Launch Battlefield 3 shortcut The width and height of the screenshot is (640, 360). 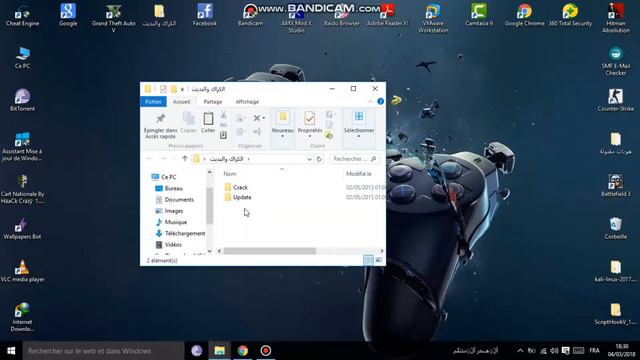(x=616, y=186)
